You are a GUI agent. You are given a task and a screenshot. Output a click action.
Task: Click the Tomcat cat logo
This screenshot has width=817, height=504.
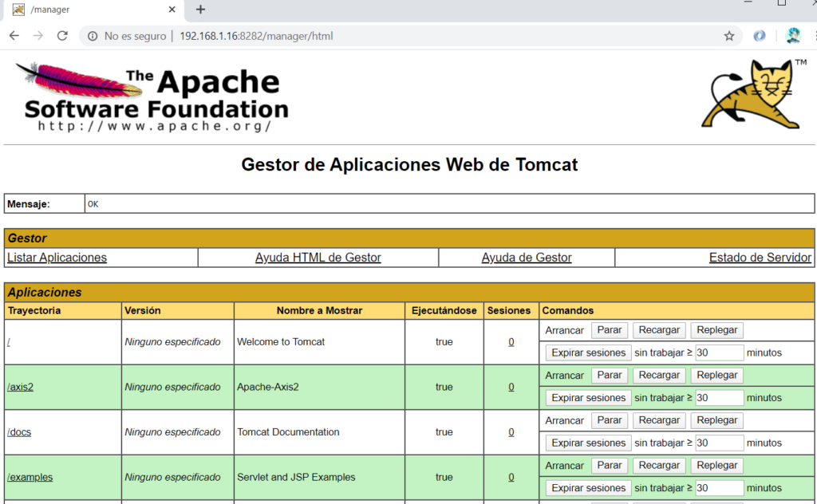pyautogui.click(x=753, y=94)
